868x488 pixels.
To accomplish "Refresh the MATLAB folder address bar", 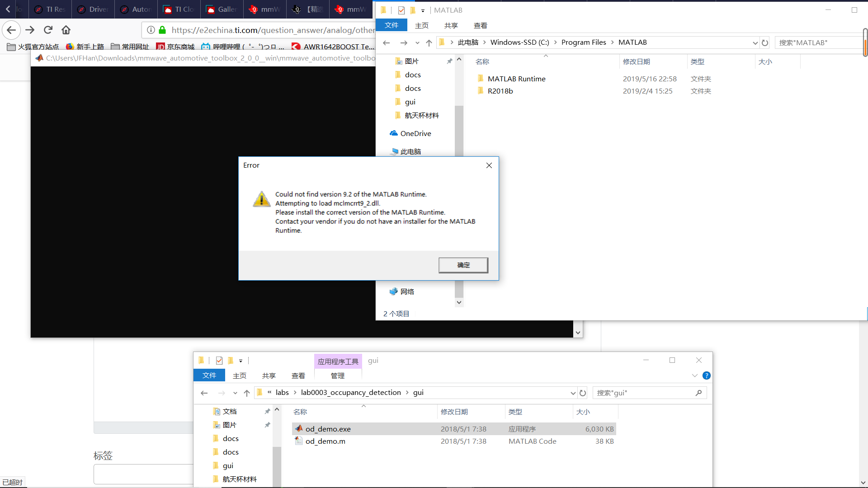I will 765,42.
